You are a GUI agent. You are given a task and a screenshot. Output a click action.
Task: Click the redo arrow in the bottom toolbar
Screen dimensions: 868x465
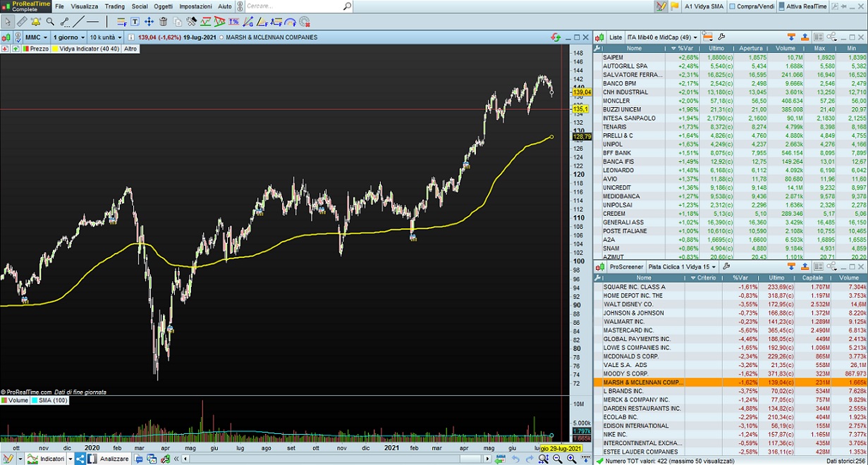click(530, 459)
